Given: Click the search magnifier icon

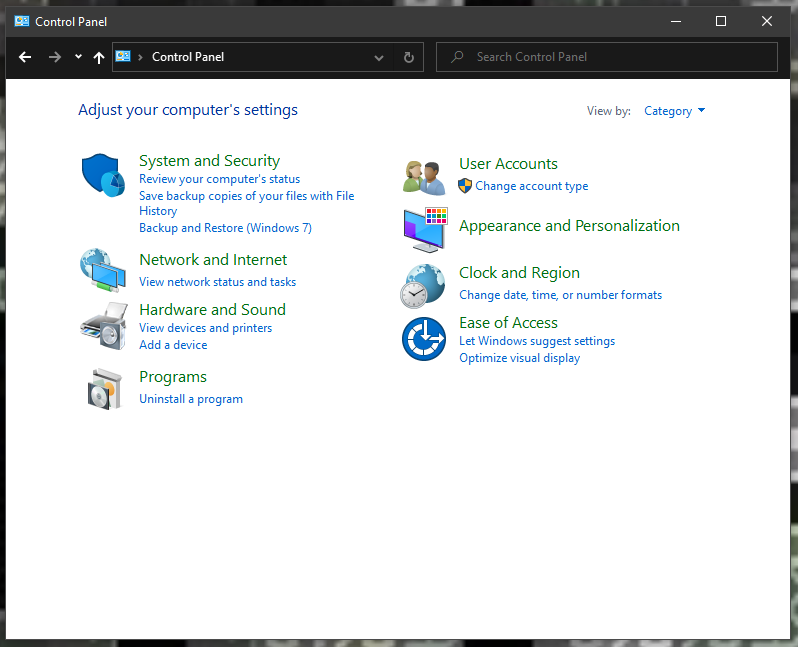Looking at the screenshot, I should [x=457, y=57].
